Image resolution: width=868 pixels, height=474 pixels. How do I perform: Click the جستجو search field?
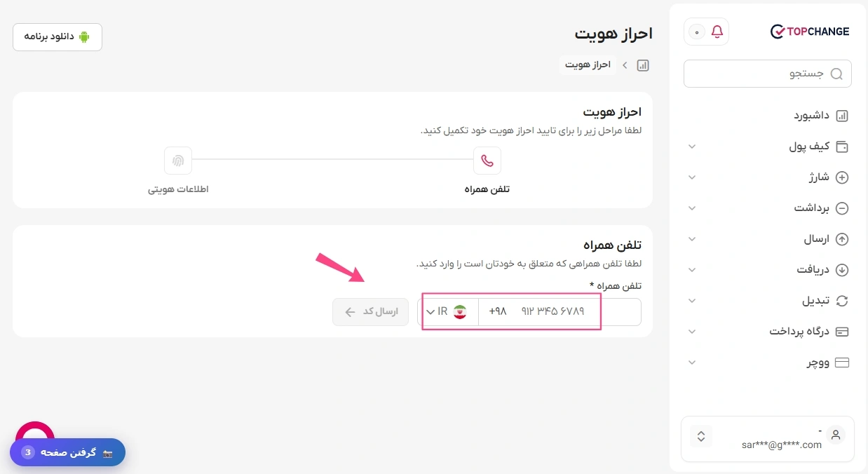tap(767, 74)
